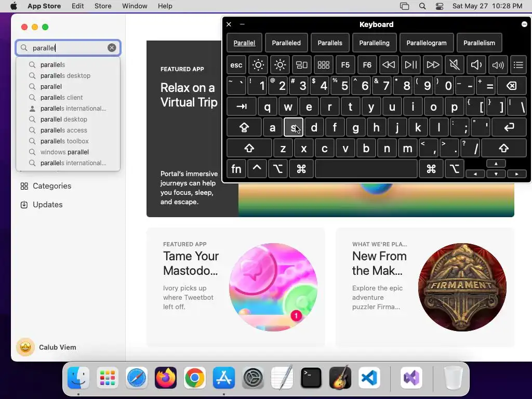Open the Help menu
This screenshot has width=532, height=399.
[165, 6]
